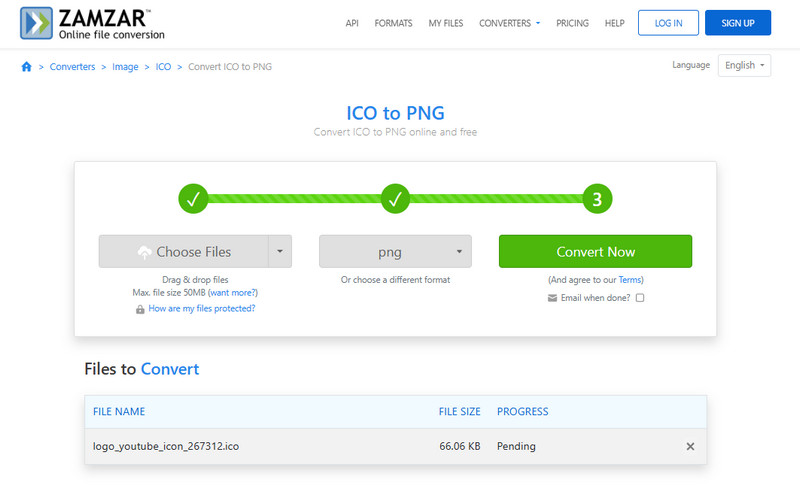Click the Sign Up button
Screen dimensions: 800x486
(x=738, y=23)
